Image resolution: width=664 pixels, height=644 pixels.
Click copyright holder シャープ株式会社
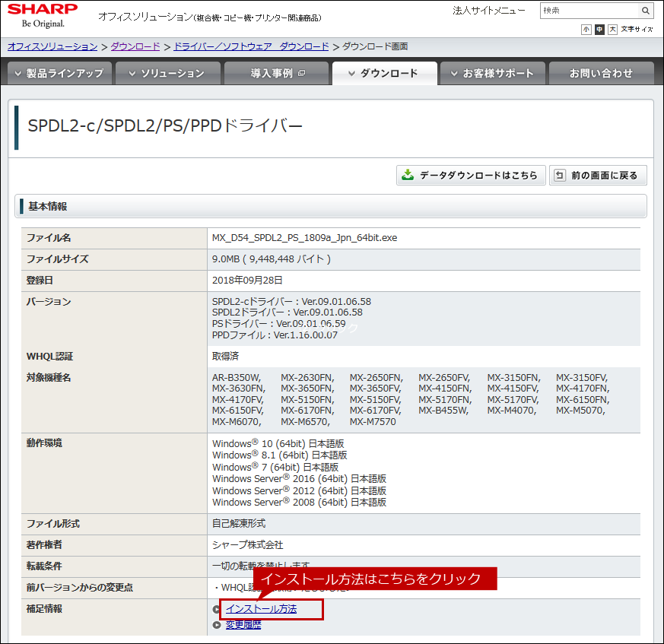[x=248, y=545]
